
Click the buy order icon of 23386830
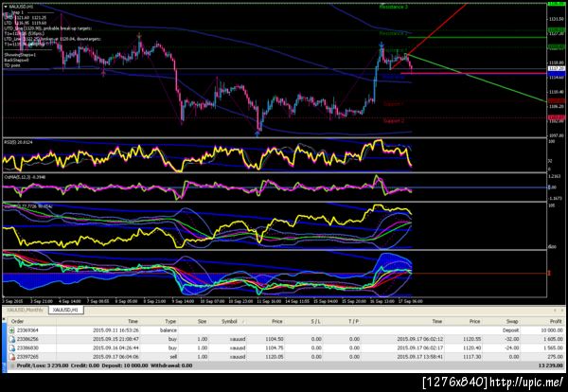pos(11,347)
